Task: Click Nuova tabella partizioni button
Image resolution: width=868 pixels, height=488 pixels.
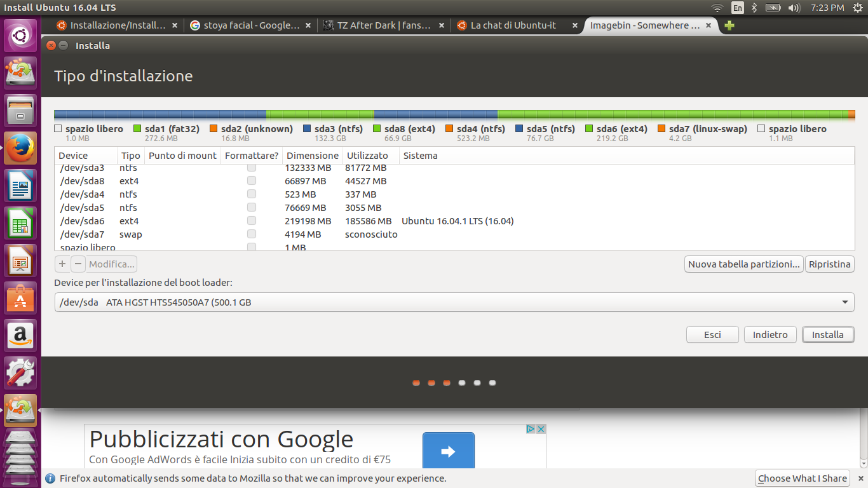Action: point(744,264)
